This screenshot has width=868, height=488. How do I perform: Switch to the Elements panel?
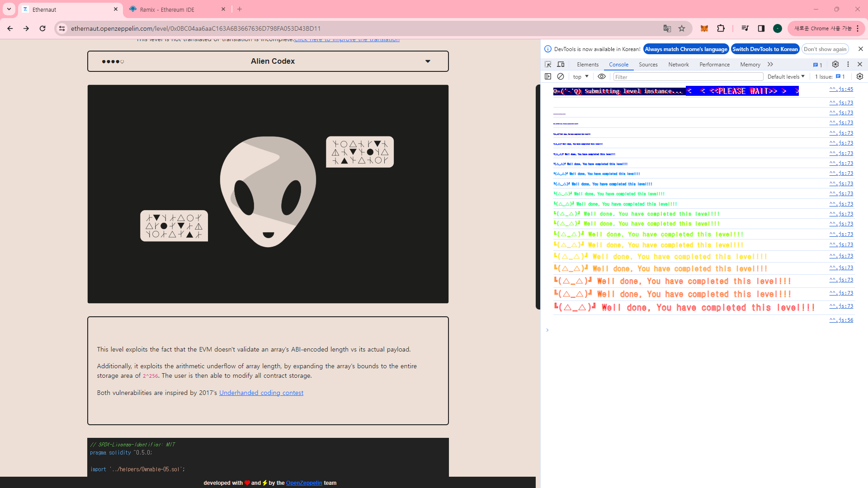[588, 65]
